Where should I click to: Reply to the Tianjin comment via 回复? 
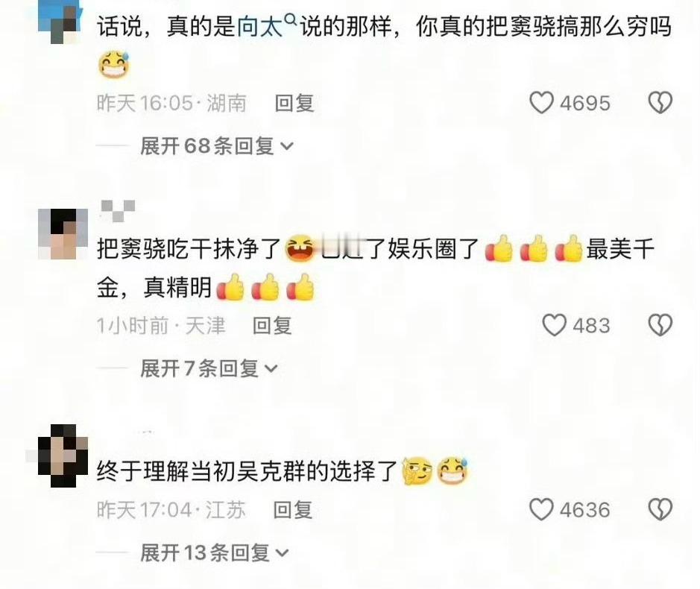272,326
